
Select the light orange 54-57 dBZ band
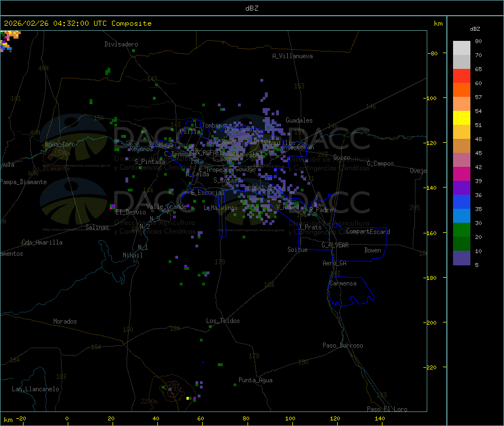[x=461, y=104]
